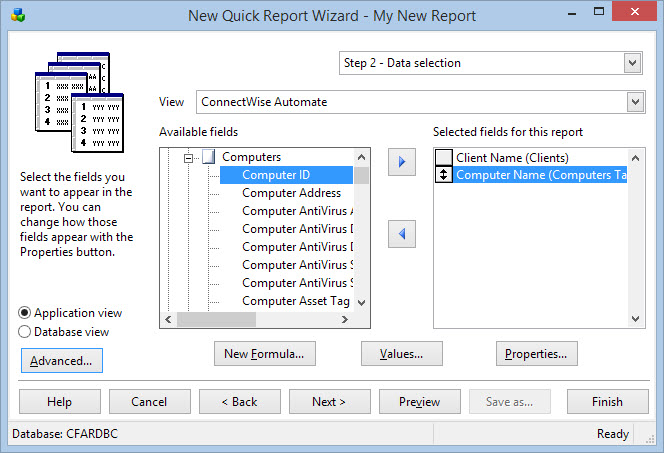Viewport: 664px width, 453px height.
Task: Click selected fields scroll up arrow
Action: pos(635,158)
